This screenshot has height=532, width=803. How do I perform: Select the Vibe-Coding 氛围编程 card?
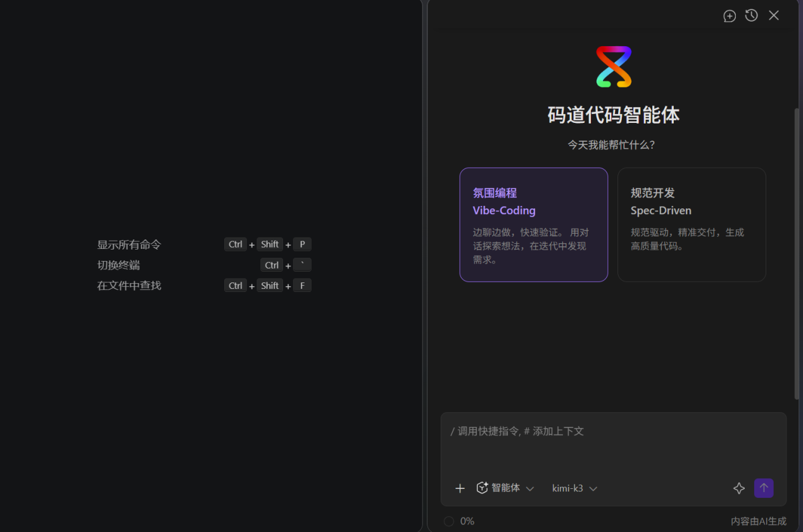534,225
